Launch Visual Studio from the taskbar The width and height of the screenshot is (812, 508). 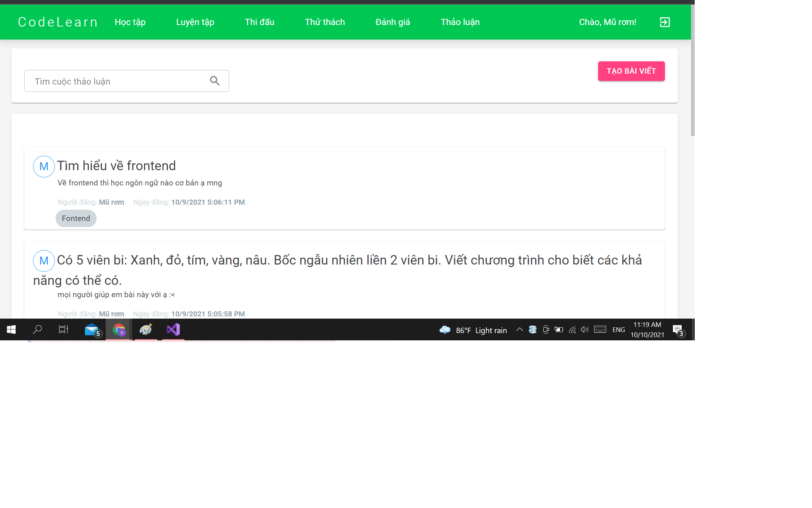173,329
